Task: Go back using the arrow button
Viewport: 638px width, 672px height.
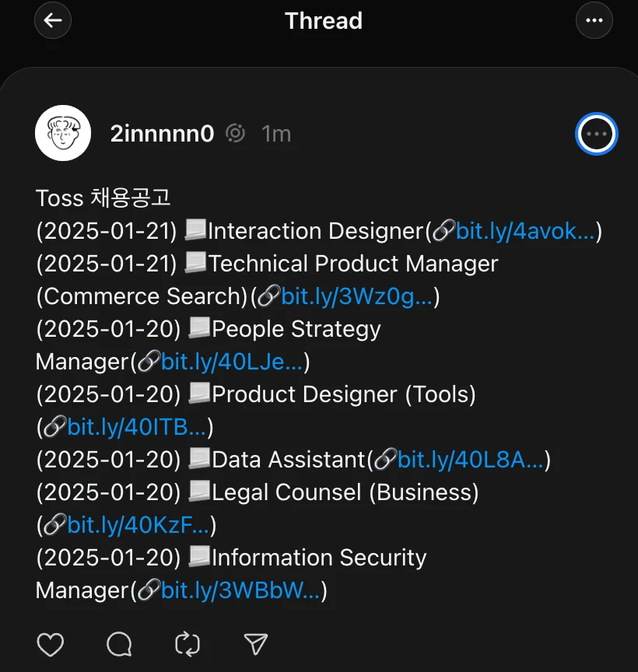Action: [53, 20]
